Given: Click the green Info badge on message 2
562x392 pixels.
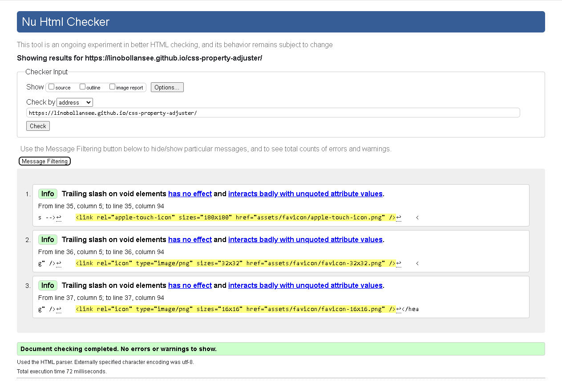Looking at the screenshot, I should (x=48, y=239).
